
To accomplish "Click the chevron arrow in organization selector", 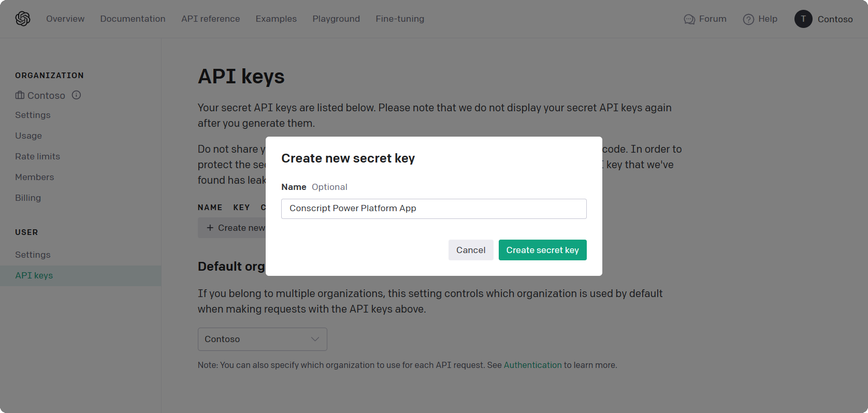I will [x=315, y=339].
